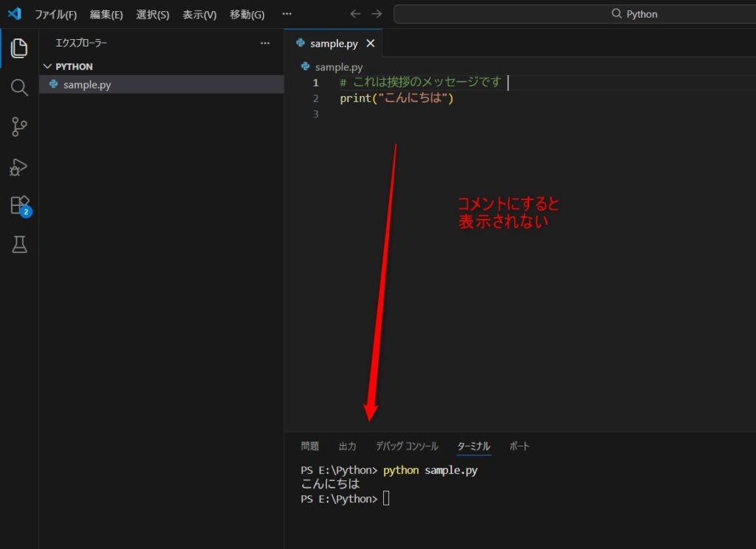Open the Explorer view in the activity bar
Viewport: 756px width, 549px height.
18,48
